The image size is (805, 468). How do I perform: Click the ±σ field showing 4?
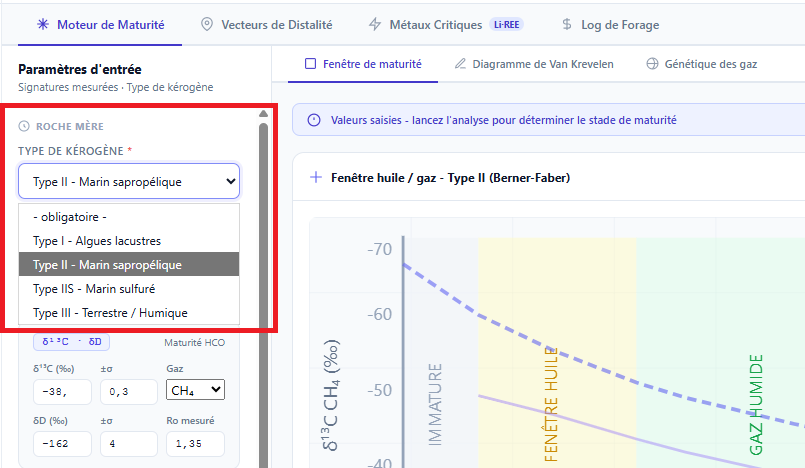point(129,444)
